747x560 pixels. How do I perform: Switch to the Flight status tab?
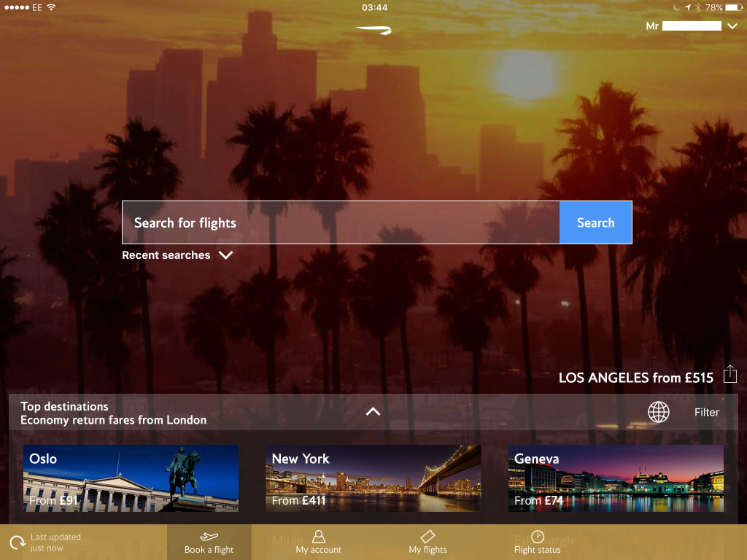(538, 542)
